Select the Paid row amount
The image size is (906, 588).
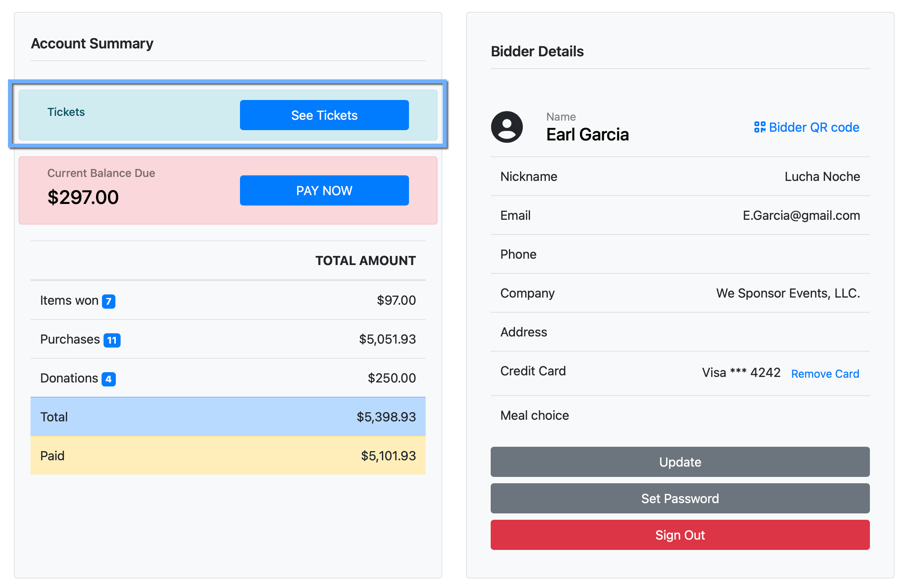(x=388, y=455)
